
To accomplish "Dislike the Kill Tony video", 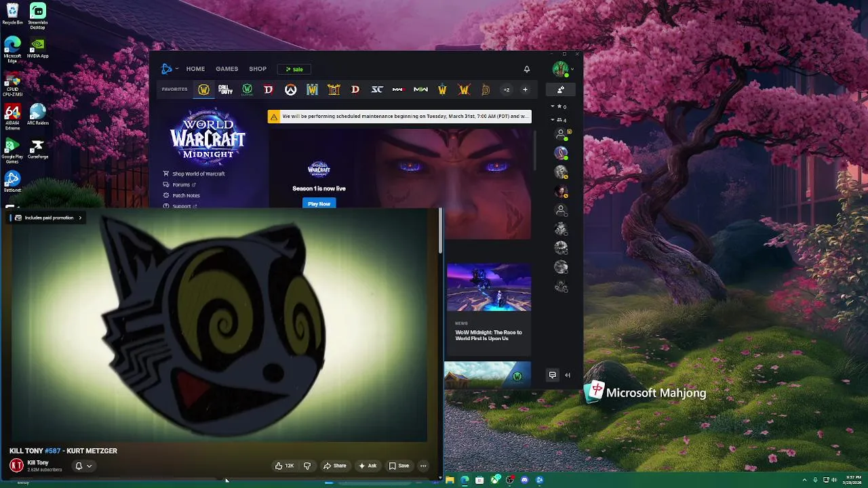I will pos(307,466).
